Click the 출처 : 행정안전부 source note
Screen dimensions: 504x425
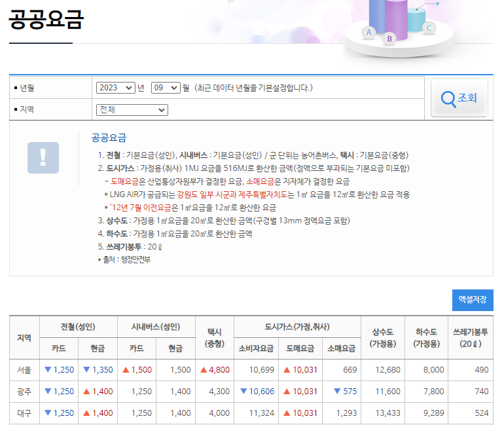(124, 260)
